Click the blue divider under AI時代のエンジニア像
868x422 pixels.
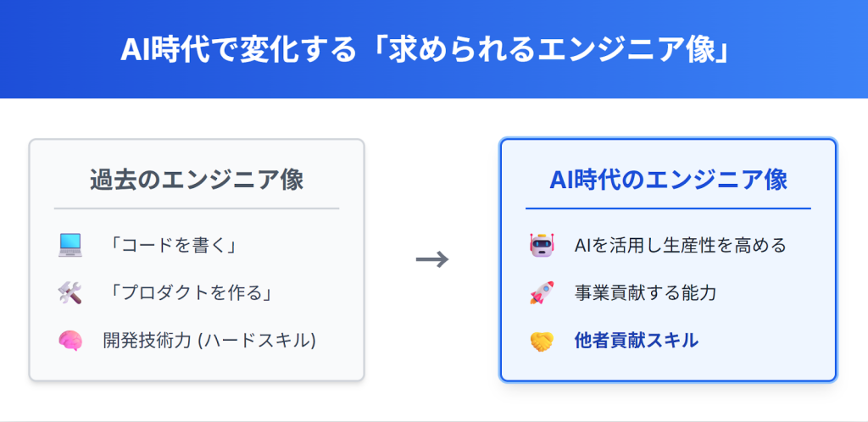tap(668, 208)
